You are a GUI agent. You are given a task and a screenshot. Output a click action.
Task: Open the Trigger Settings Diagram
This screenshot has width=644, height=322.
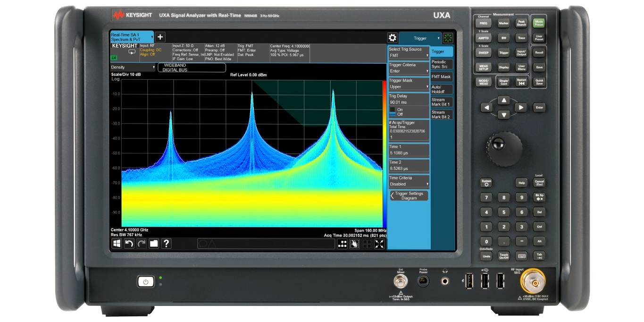point(409,195)
